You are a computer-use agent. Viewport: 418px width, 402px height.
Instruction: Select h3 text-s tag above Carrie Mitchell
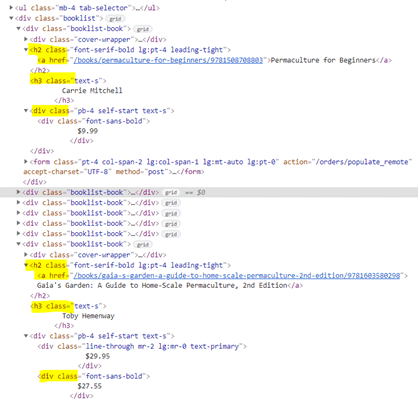pyautogui.click(x=68, y=81)
